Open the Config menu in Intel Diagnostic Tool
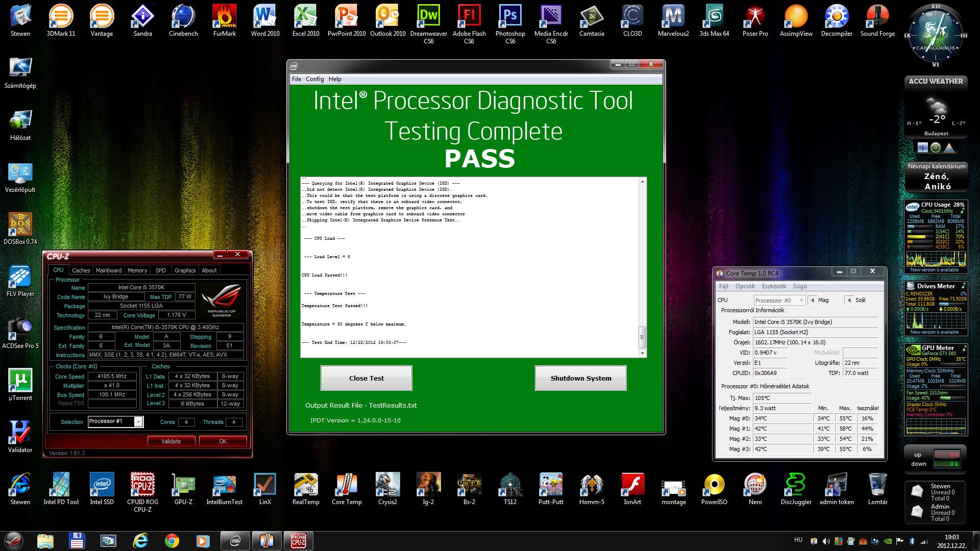The image size is (980, 551). click(x=314, y=79)
